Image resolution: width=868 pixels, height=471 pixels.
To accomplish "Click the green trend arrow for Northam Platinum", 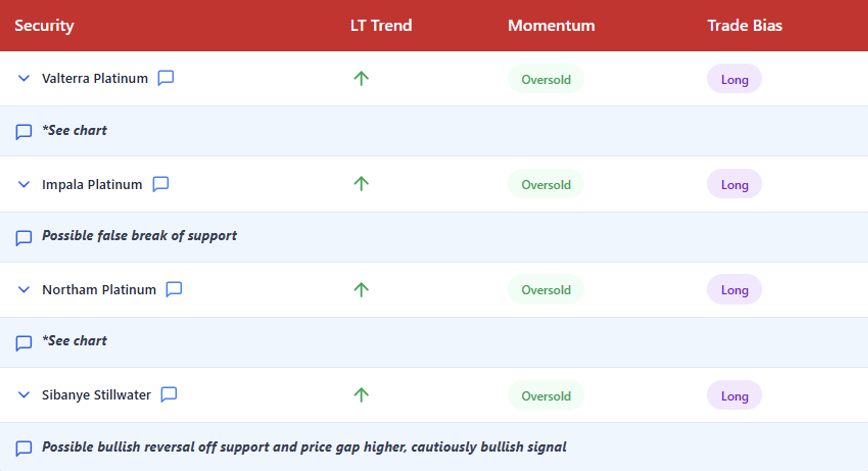I will tap(361, 290).
